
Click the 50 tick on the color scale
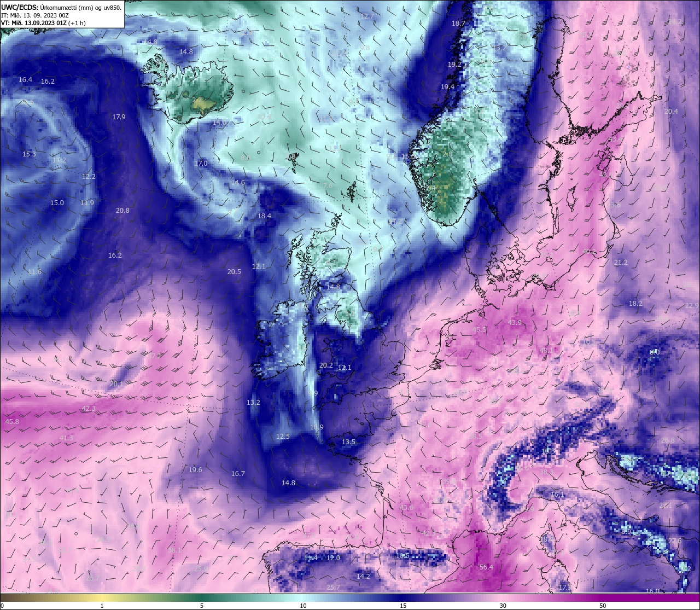pyautogui.click(x=602, y=606)
